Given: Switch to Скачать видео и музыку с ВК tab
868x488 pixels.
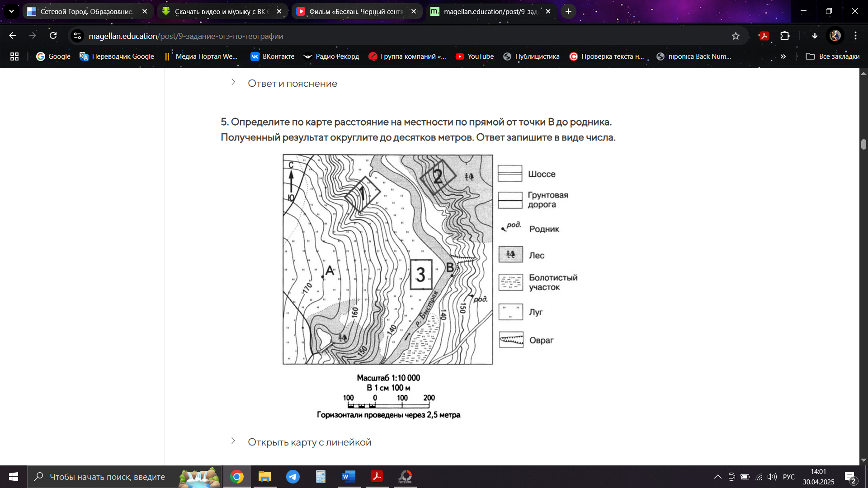Looking at the screenshot, I should click(222, 11).
